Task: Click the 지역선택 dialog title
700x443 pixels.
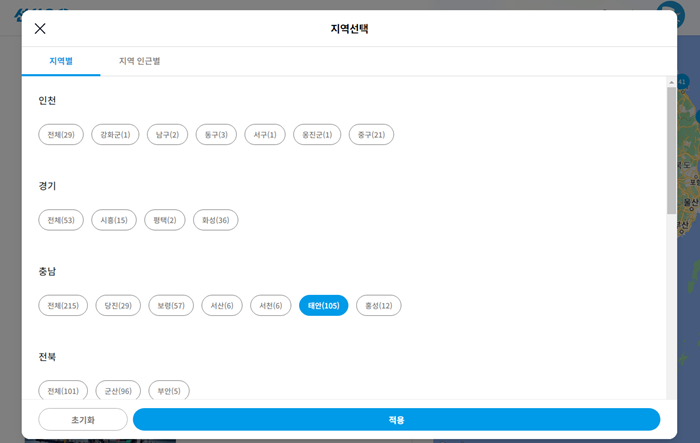Action: point(349,29)
